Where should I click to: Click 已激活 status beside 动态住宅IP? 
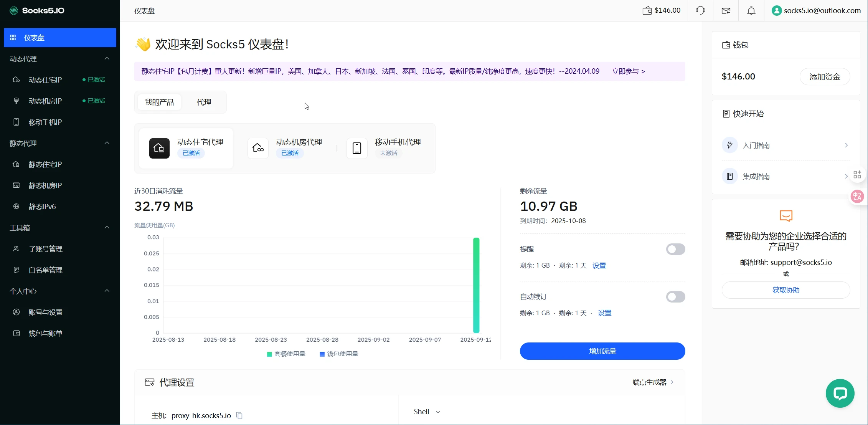[x=94, y=80]
